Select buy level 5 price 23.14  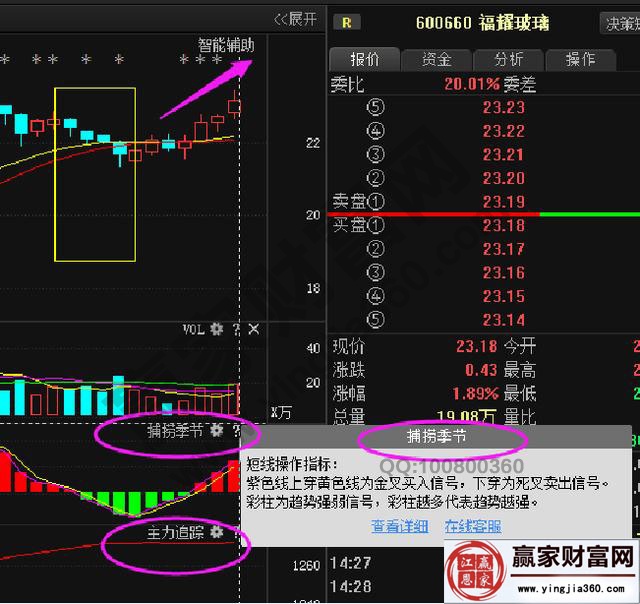click(x=503, y=320)
